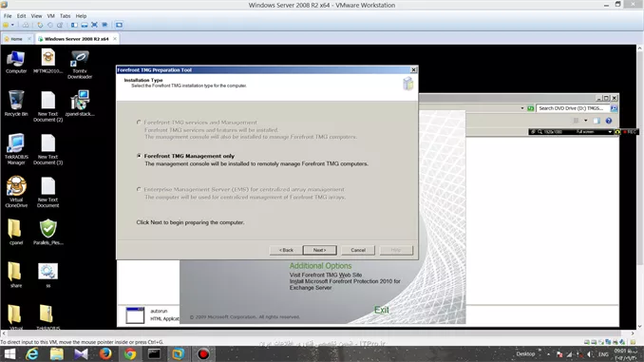Open the share folder on desktop
The image size is (644, 362).
(15, 275)
